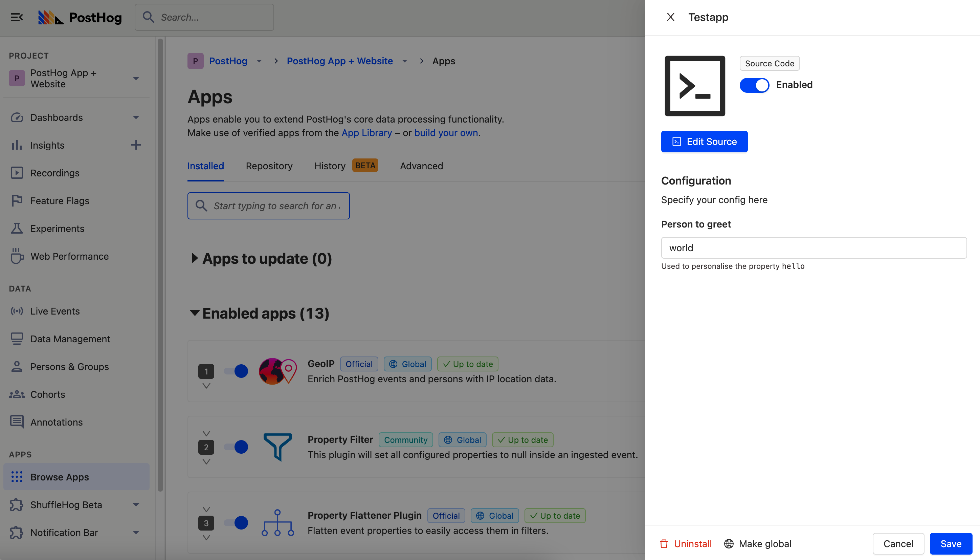This screenshot has height=560, width=980.
Task: Click the Persons & Groups person icon
Action: (x=17, y=366)
